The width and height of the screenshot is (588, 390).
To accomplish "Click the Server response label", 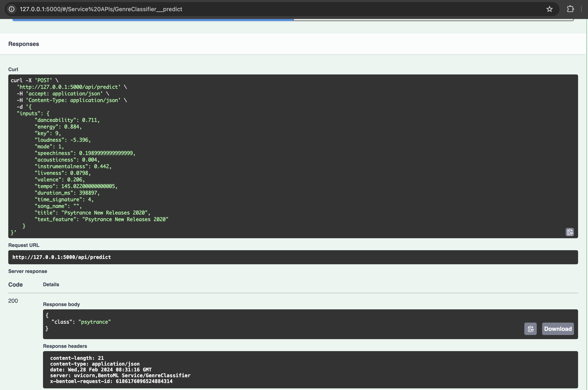I will [27, 271].
